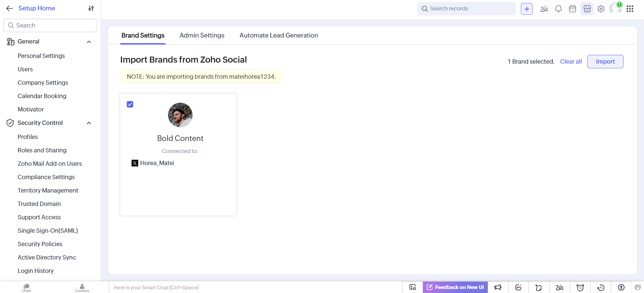Click the bottom bar clipboard-arrow icon
Screen dimensions: 644x293
(x=539, y=287)
